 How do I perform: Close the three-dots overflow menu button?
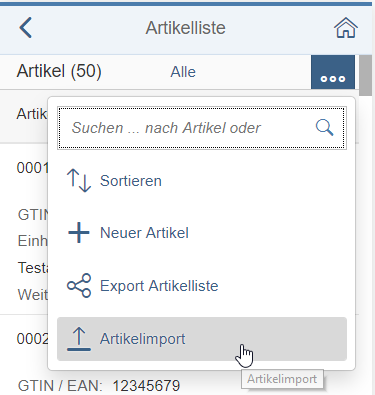click(333, 72)
